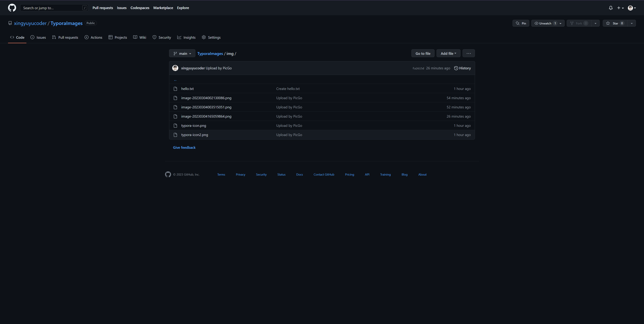Viewport: 644px width, 324px height.
Task: Open commit hash fa2615d
Action: [x=418, y=68]
